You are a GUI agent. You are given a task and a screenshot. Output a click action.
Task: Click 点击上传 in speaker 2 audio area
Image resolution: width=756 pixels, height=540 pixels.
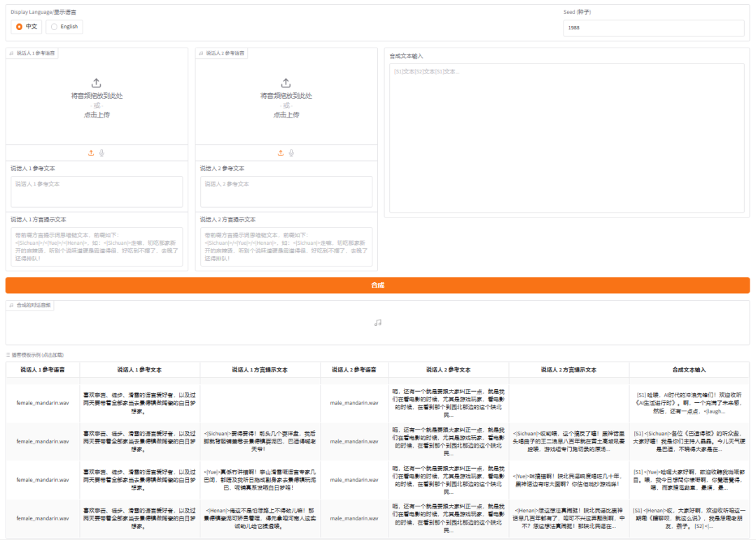click(x=286, y=115)
